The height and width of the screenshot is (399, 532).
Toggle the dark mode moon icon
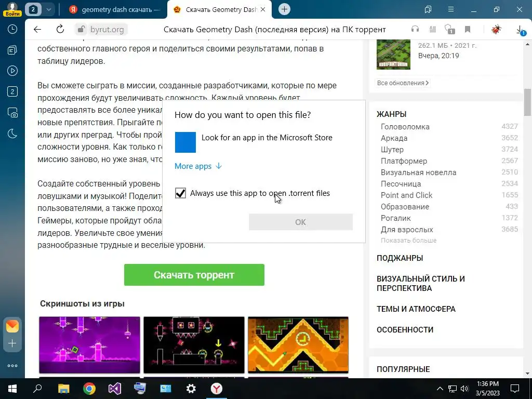(x=12, y=134)
